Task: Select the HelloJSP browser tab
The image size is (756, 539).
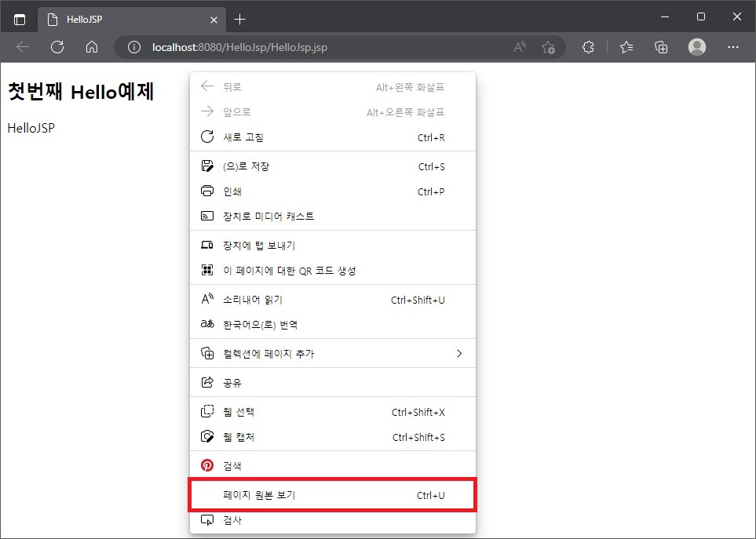Action: point(131,20)
